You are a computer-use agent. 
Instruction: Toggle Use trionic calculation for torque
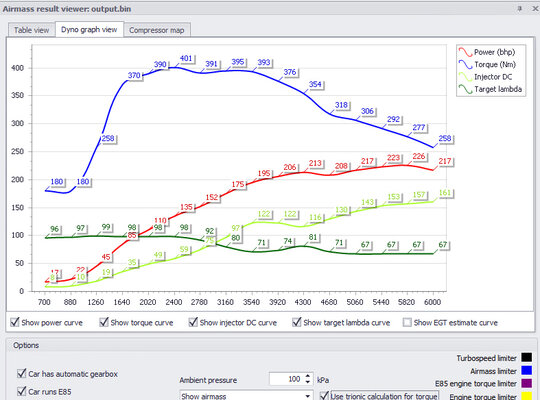(x=324, y=396)
